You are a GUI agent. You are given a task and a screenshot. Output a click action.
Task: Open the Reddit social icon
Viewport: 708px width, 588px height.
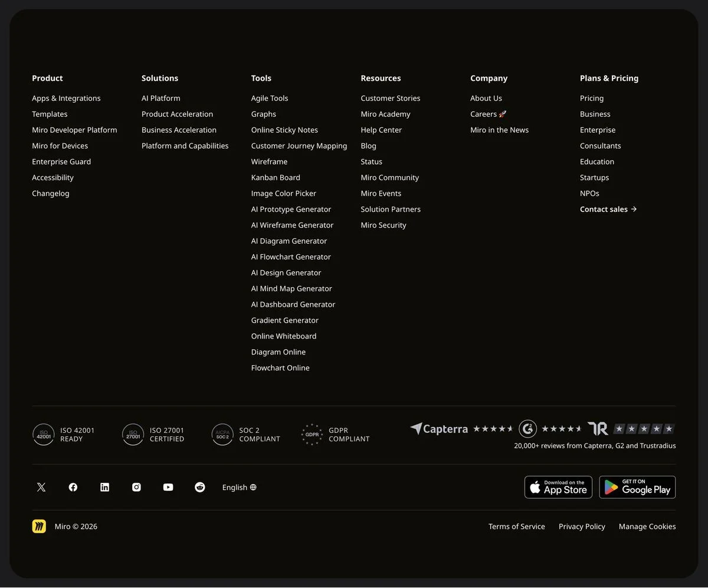click(x=200, y=487)
